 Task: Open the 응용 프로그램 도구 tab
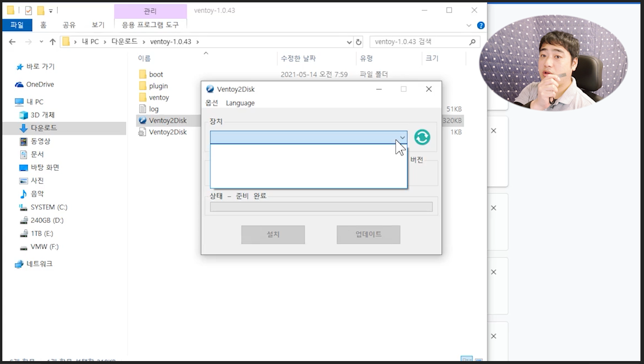click(150, 25)
